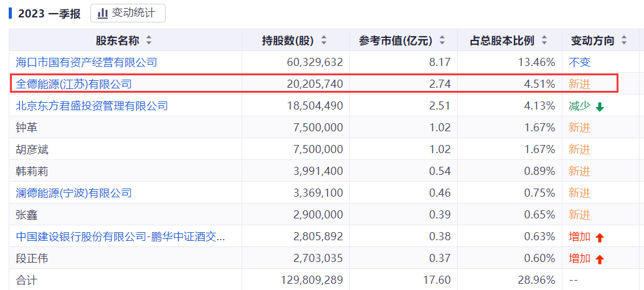Click green decrease arrow beside 减少
The width and height of the screenshot is (644, 290).
(600, 106)
